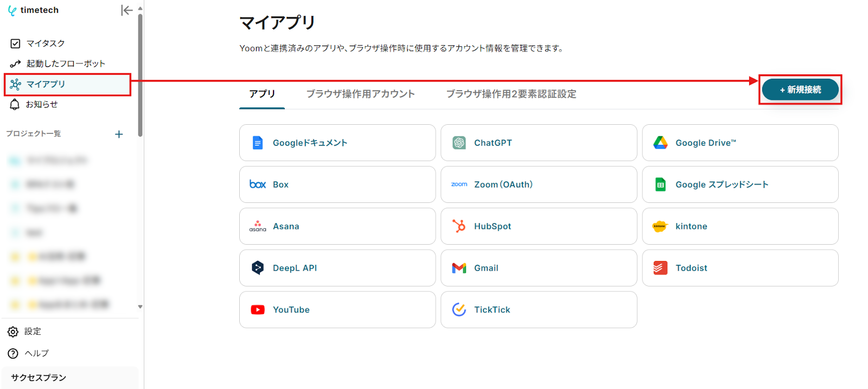The image size is (868, 389).
Task: Click the sidebar scroll up arrow
Action: coord(140,9)
